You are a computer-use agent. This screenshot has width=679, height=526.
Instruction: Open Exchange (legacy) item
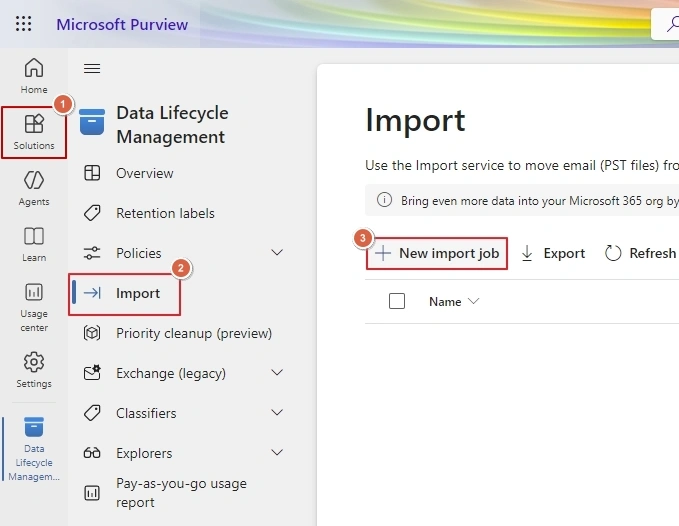tap(171, 373)
